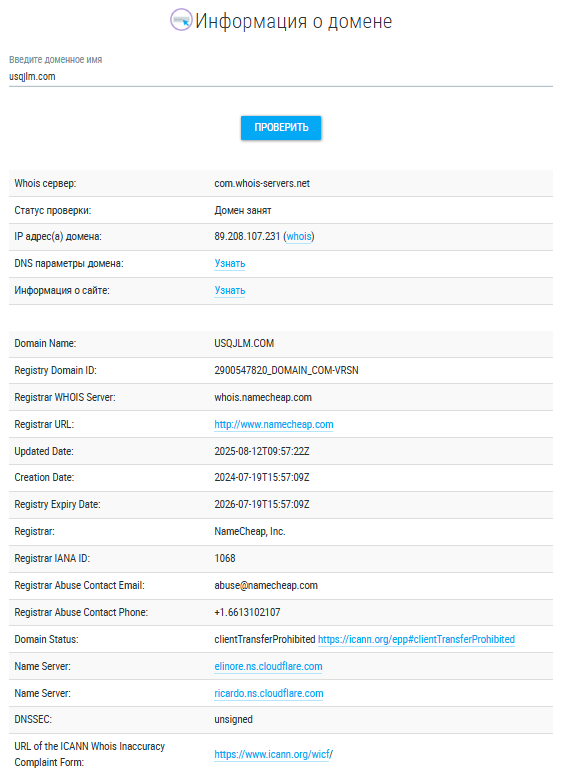Click the Registry Domain ID value
This screenshot has width=562, height=774.
pyautogui.click(x=287, y=370)
